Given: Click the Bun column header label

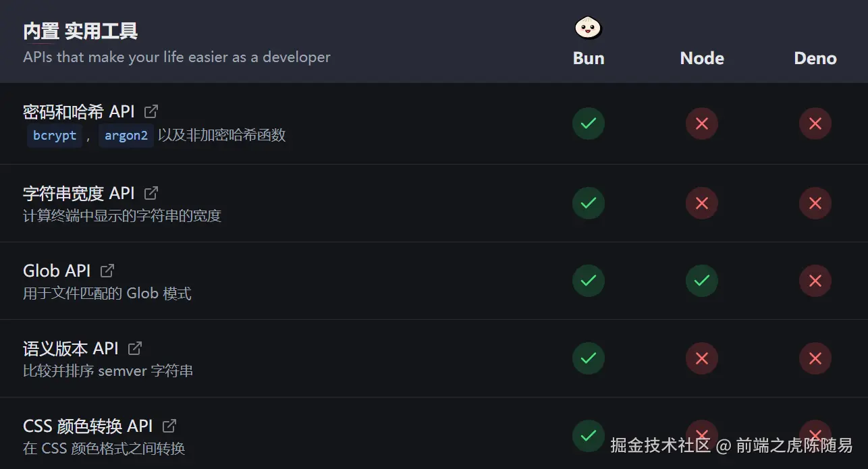Looking at the screenshot, I should [587, 59].
